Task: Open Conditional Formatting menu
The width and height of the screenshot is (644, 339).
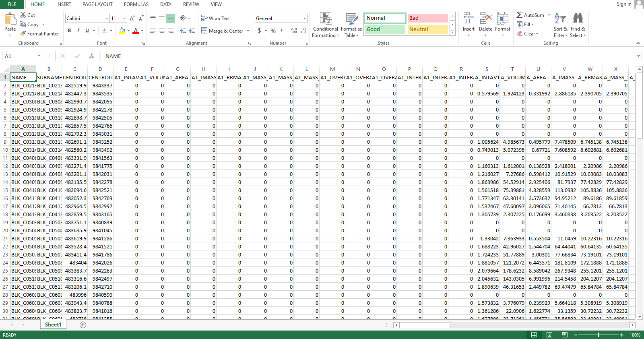Action: tap(325, 25)
